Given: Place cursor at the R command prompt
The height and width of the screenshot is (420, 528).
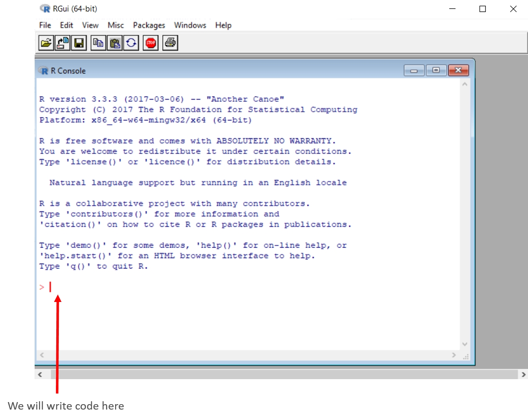Looking at the screenshot, I should click(50, 287).
